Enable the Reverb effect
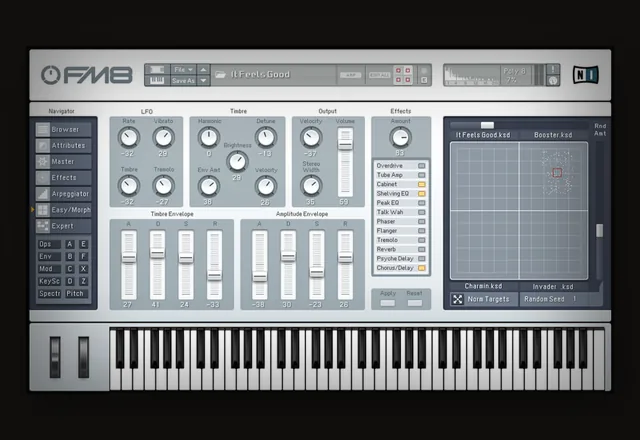 (422, 249)
